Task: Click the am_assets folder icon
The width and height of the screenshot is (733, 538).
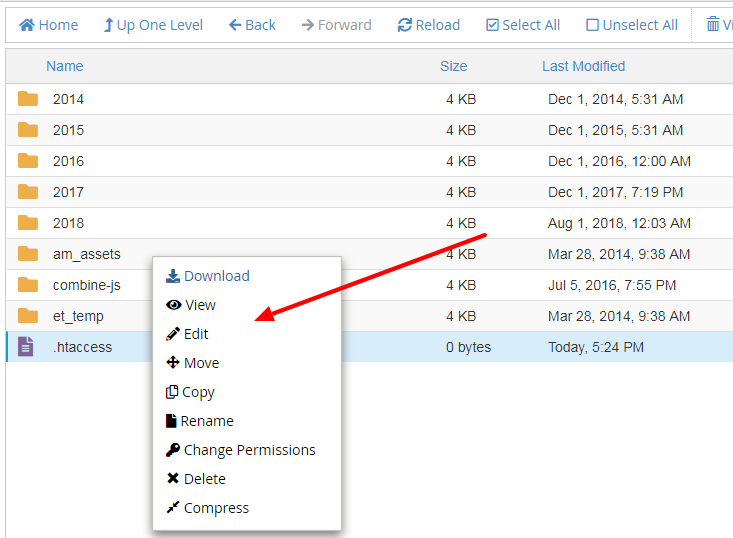Action: 28,254
